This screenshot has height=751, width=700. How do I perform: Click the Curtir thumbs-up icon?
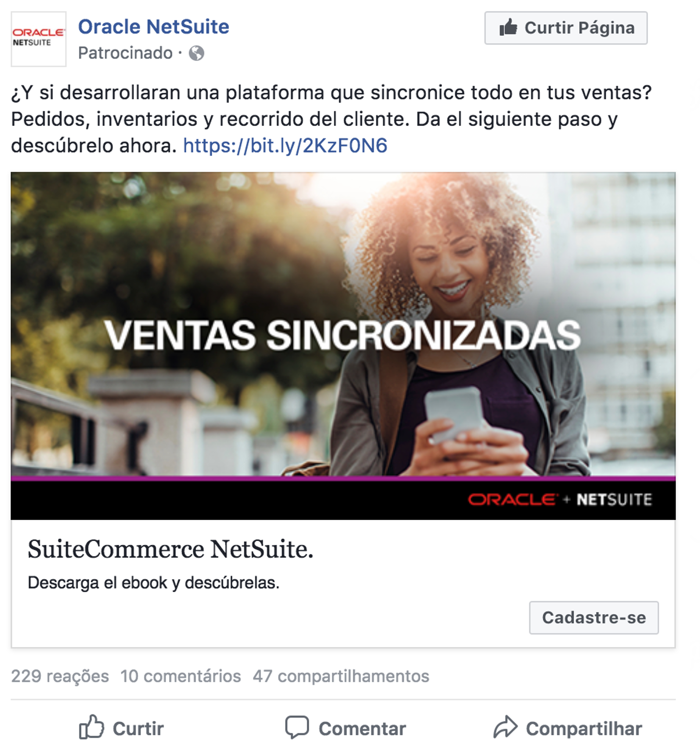pyautogui.click(x=91, y=727)
